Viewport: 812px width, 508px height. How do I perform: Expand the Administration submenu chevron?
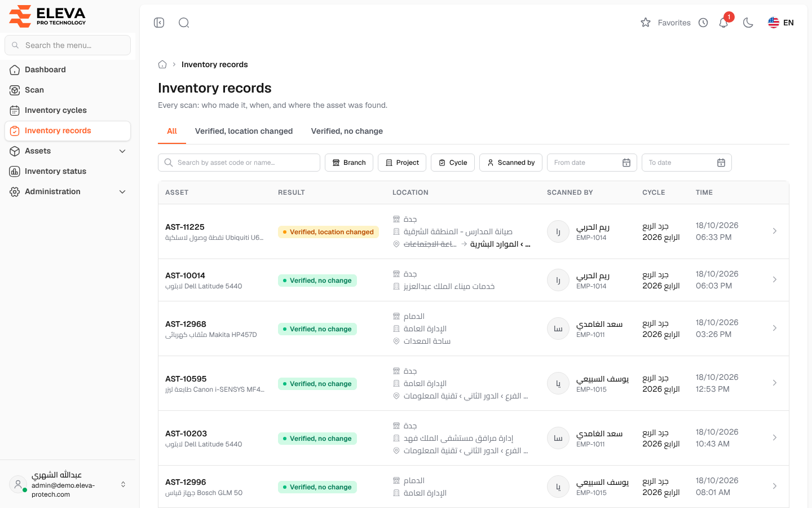[122, 191]
